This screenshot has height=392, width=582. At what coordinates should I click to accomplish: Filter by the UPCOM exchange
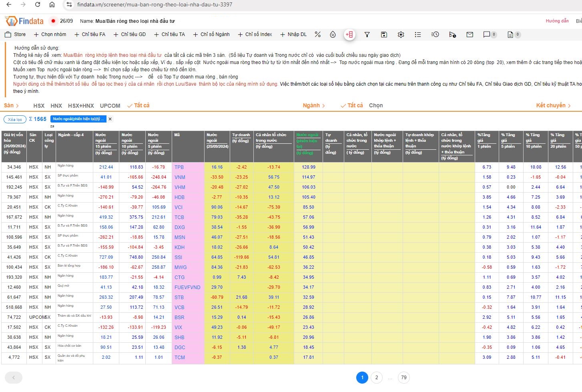(x=110, y=106)
